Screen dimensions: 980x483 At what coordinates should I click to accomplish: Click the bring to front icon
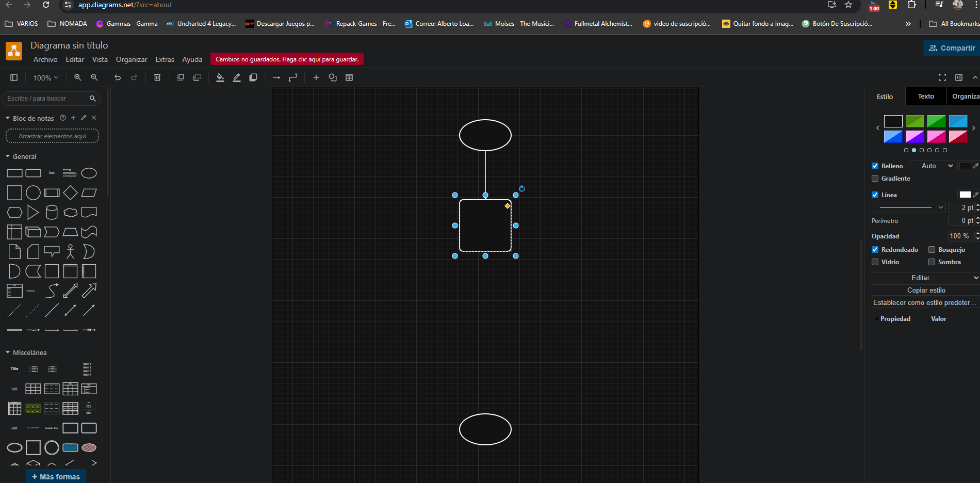181,77
